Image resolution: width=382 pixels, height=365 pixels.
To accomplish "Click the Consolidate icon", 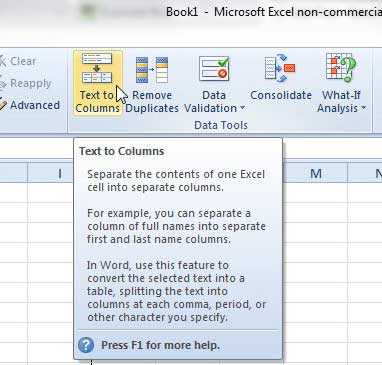I will [280, 68].
